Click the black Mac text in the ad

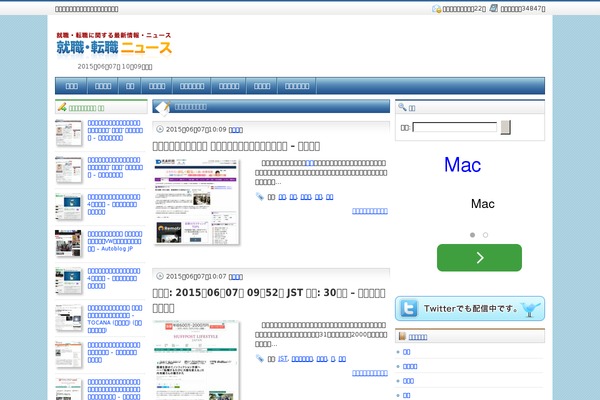point(483,204)
